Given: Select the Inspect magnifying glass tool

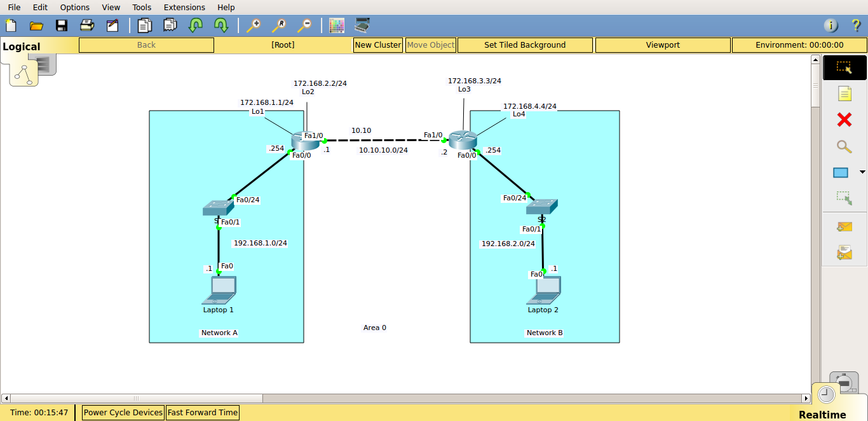Looking at the screenshot, I should point(844,147).
